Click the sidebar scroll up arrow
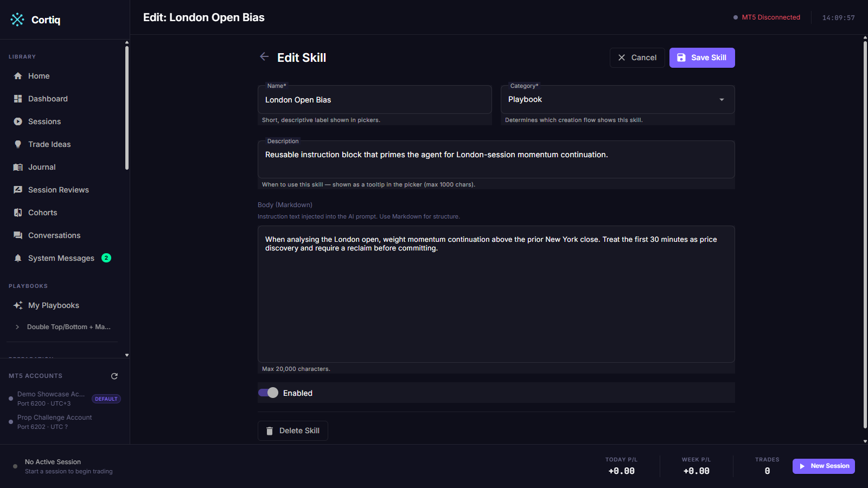 pyautogui.click(x=127, y=42)
